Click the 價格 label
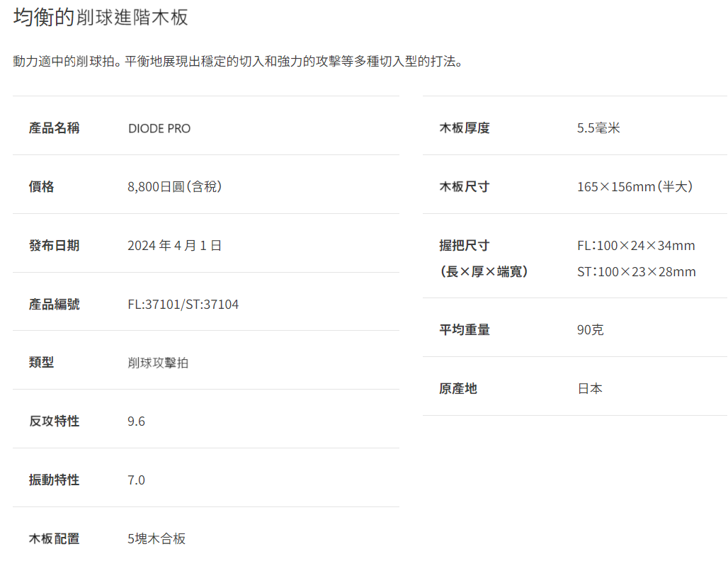The height and width of the screenshot is (561, 728). pos(41,187)
